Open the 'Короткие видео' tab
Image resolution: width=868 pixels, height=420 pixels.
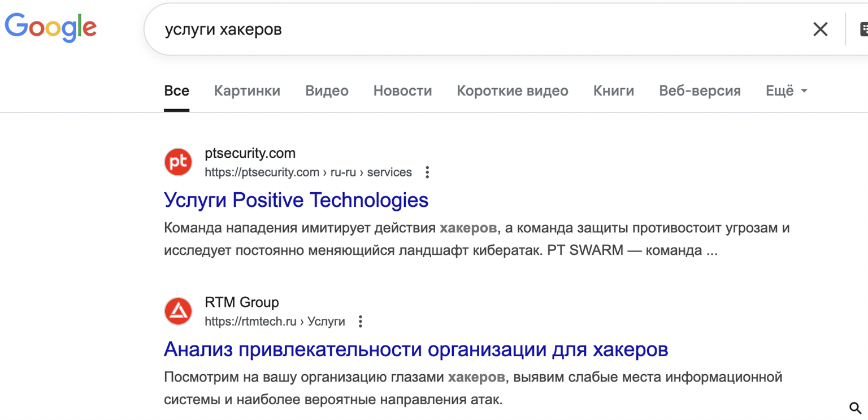click(513, 91)
